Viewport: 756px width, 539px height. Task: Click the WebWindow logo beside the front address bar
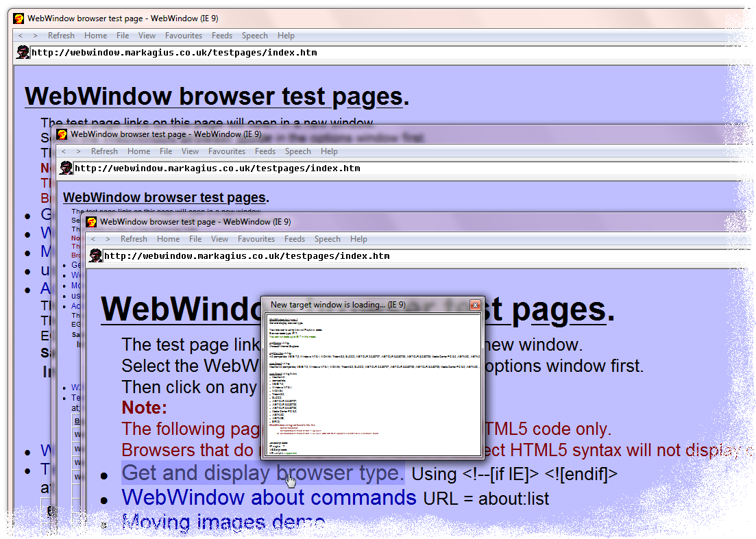click(x=95, y=255)
